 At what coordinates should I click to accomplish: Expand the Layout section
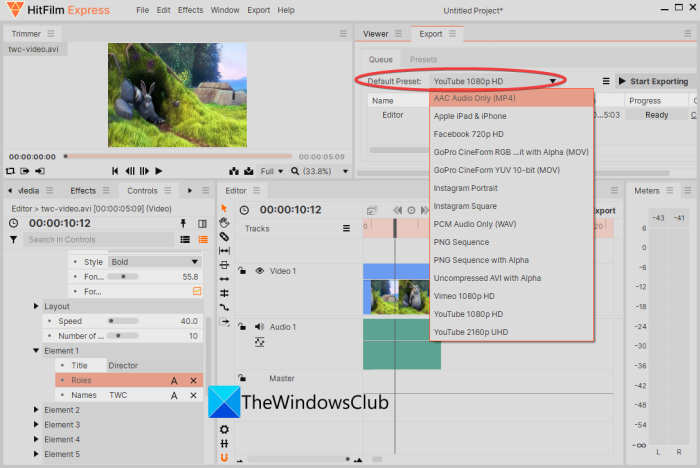tap(36, 306)
